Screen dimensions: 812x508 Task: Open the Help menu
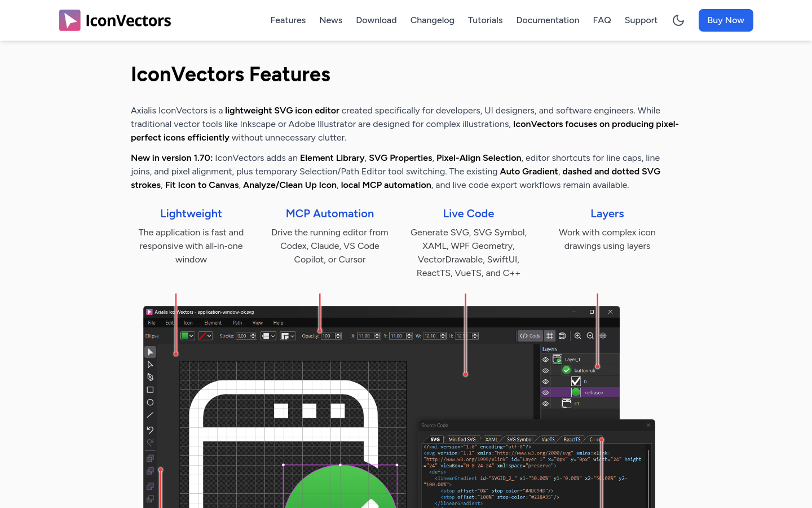click(x=279, y=323)
